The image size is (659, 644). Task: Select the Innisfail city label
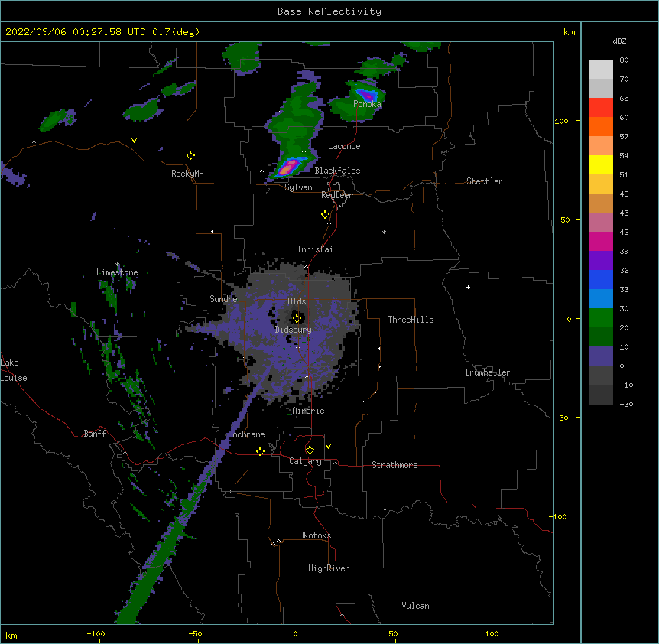pyautogui.click(x=317, y=249)
